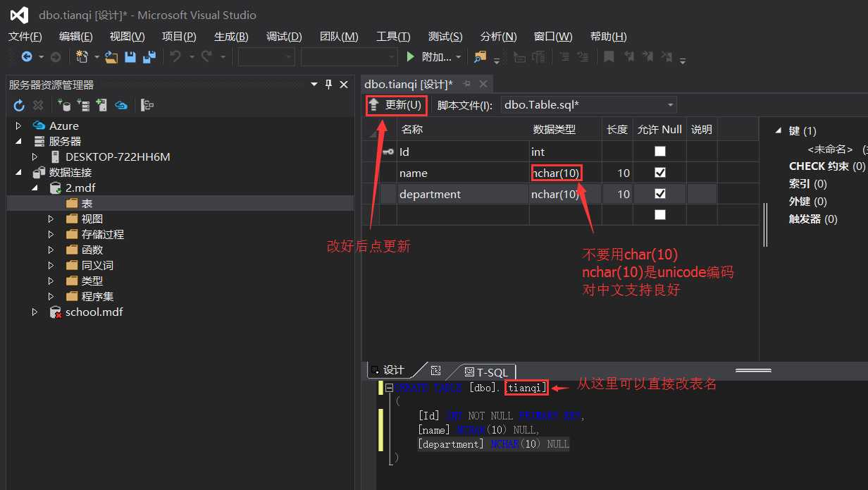Select the 表 folder in tree
The height and width of the screenshot is (490, 868).
(x=87, y=204)
